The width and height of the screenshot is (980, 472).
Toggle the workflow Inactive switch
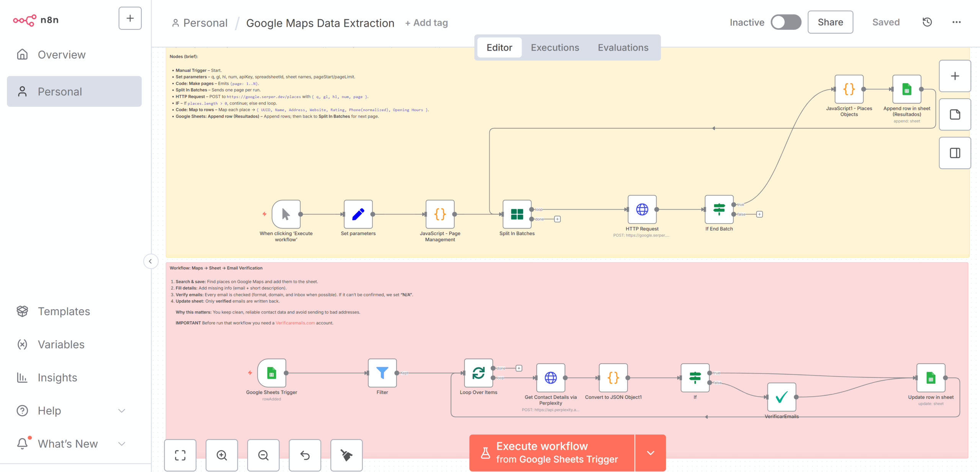[786, 22]
